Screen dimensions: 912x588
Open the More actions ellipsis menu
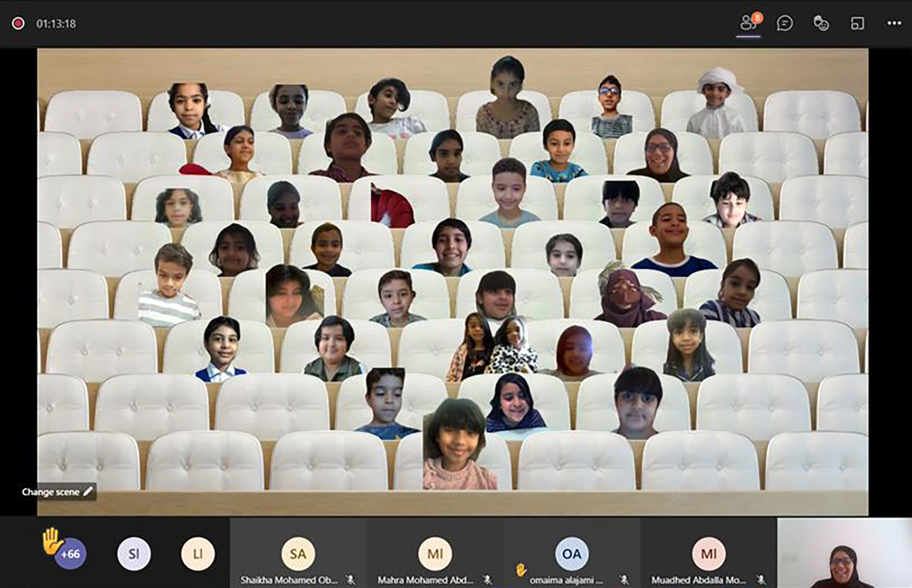[x=894, y=23]
